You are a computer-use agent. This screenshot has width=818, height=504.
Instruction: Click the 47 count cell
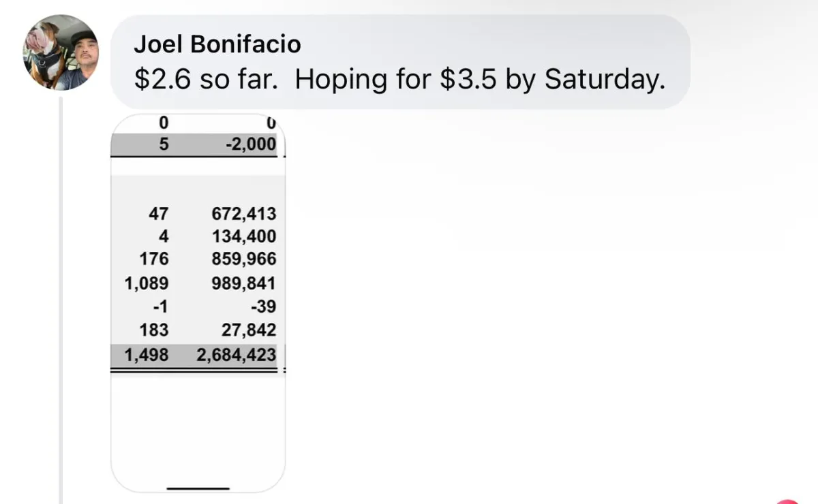(158, 214)
